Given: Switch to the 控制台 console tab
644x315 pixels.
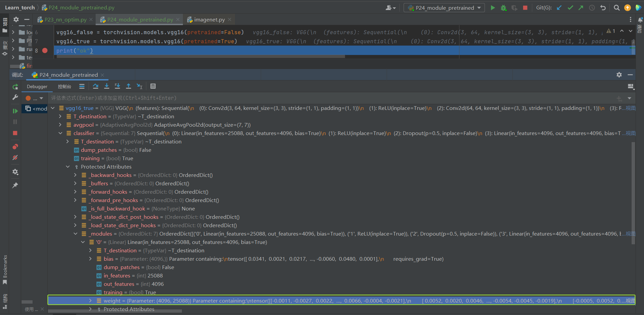Looking at the screenshot, I should [64, 86].
